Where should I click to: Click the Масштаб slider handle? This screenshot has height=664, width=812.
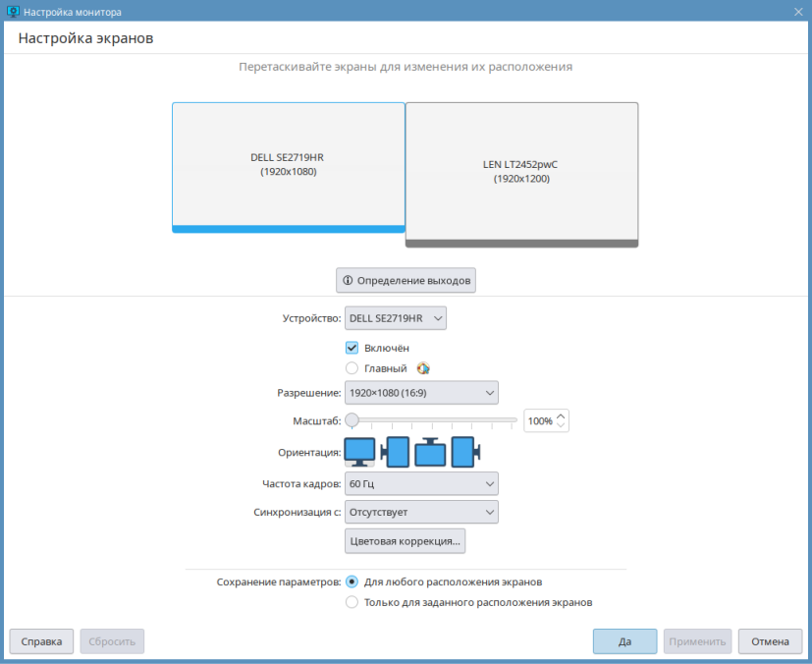point(352,420)
